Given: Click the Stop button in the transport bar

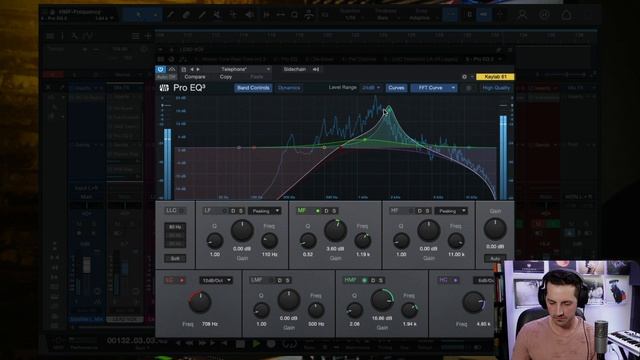Looking at the screenshot, I should pyautogui.click(x=240, y=344).
